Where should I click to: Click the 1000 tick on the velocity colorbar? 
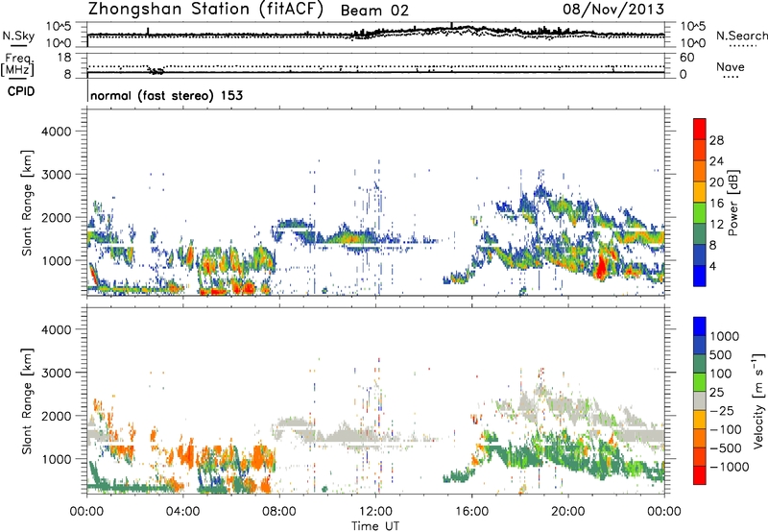725,336
